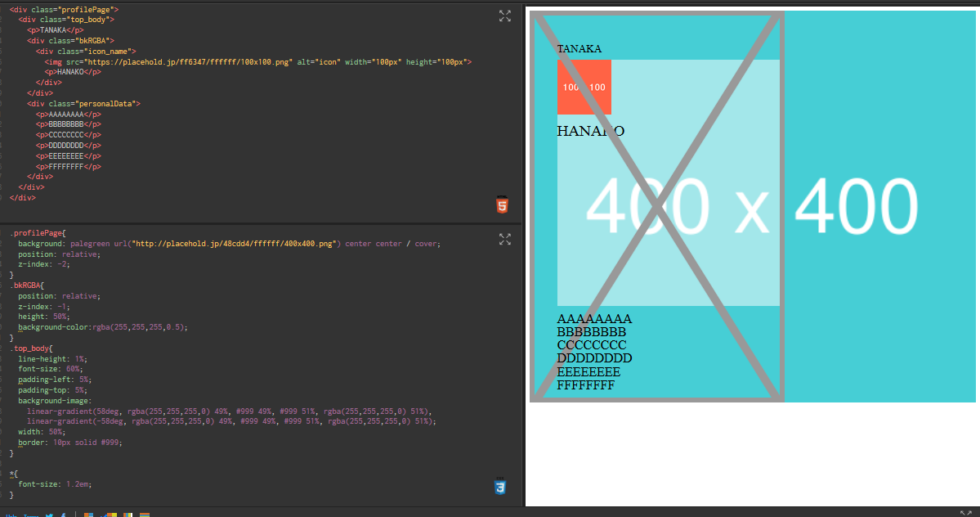The width and height of the screenshot is (980, 517).
Task: Click BBBBBBBB in the preview pane
Action: point(591,332)
